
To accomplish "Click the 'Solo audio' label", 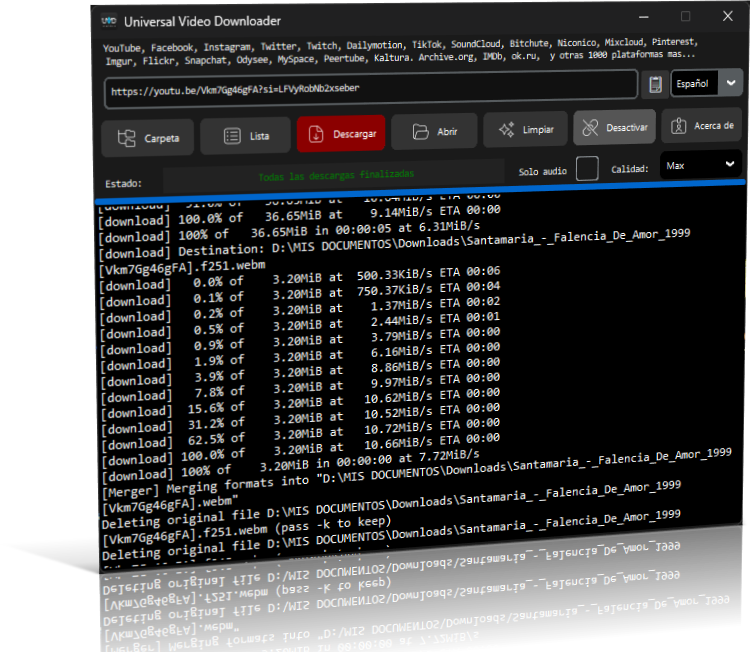I will tap(542, 171).
